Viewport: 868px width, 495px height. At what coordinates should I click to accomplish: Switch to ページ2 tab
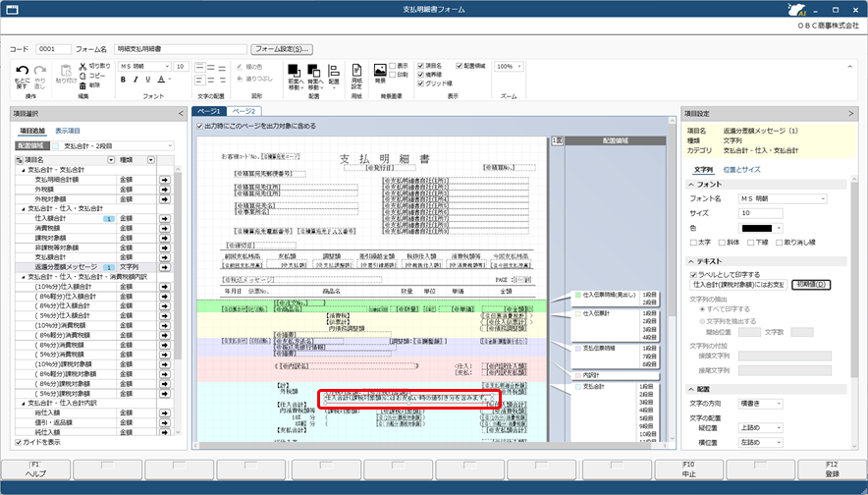tap(244, 111)
